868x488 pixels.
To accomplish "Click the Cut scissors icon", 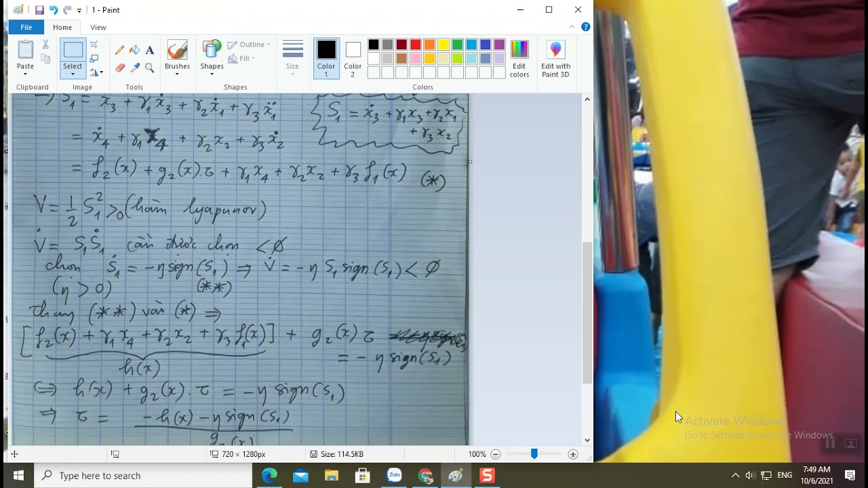I will click(x=45, y=45).
